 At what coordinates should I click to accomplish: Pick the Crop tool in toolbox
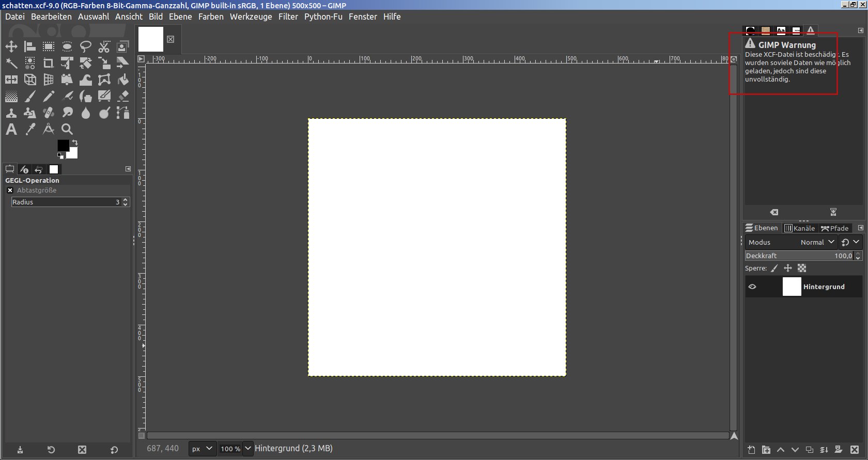pos(48,63)
